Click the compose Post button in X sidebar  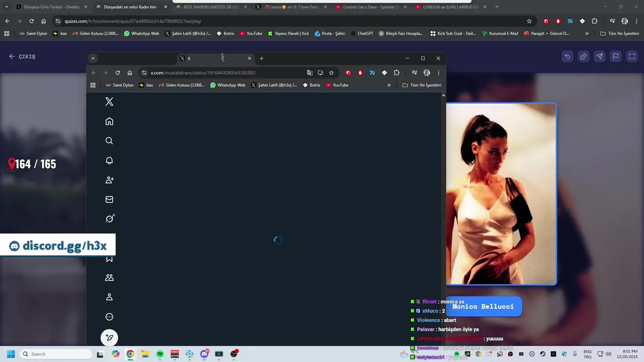(109, 338)
